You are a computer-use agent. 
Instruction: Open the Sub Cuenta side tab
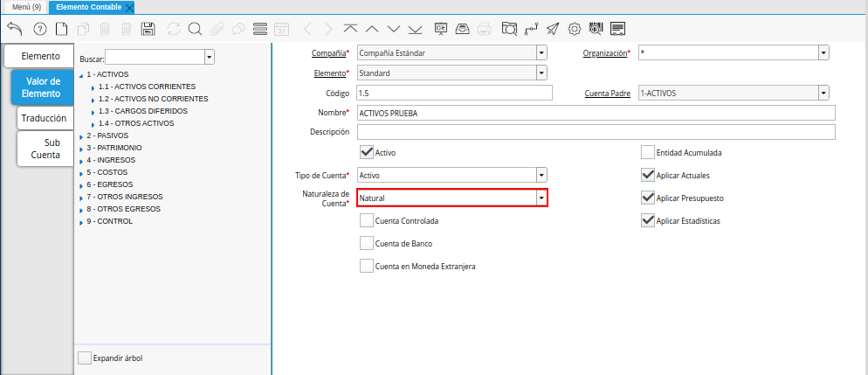pos(45,149)
